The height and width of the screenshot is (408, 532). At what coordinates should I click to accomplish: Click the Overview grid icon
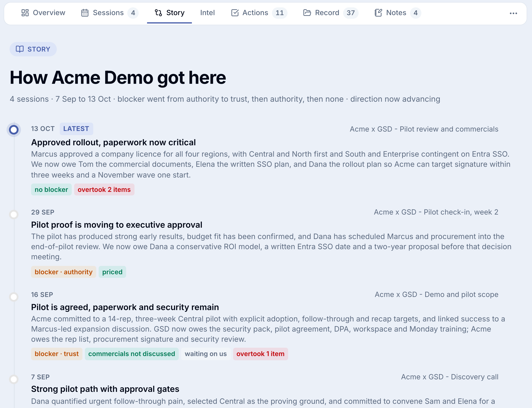[x=25, y=13]
